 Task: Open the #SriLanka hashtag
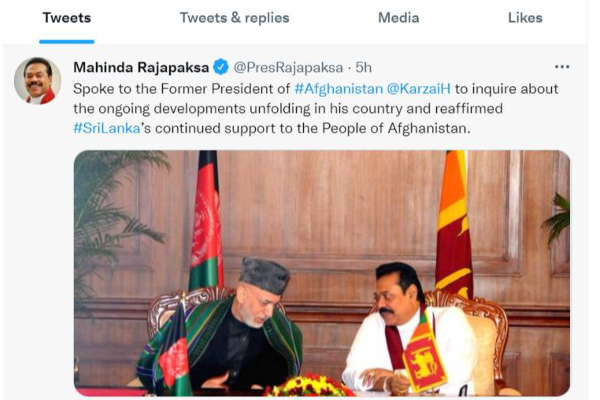(x=107, y=128)
